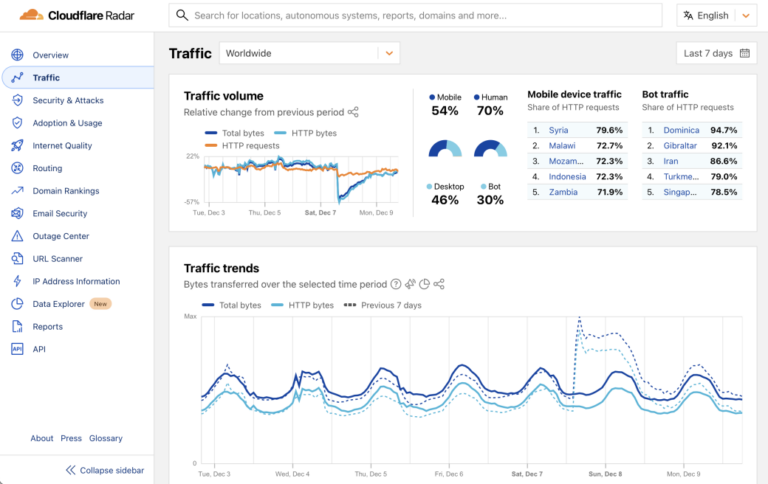Open the Worldwide location dropdown
This screenshot has width=768, height=484.
point(310,53)
